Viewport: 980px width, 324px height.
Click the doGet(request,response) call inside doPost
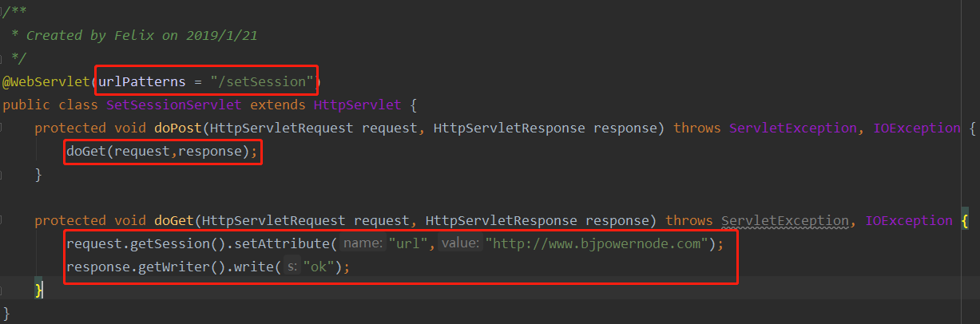(161, 151)
